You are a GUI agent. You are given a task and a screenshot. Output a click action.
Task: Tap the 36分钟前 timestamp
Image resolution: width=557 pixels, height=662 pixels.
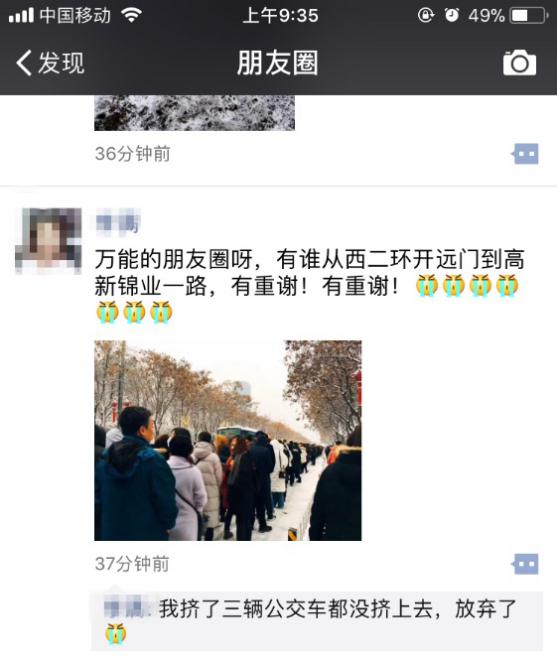(x=132, y=154)
